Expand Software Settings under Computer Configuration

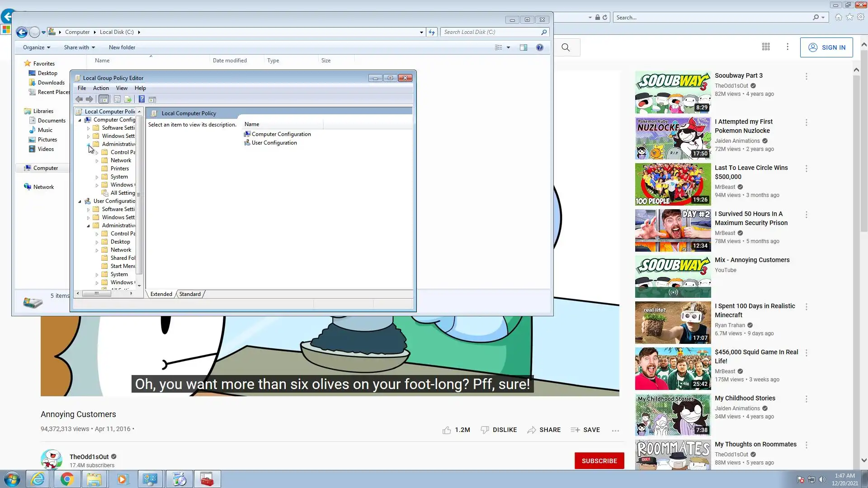click(89, 128)
